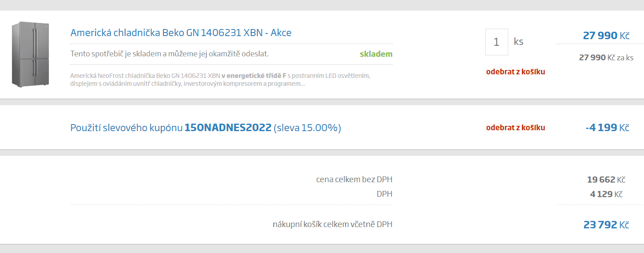Remove the Beko fridge via odebrat z košíku
This screenshot has height=253, width=644.
pyautogui.click(x=515, y=72)
